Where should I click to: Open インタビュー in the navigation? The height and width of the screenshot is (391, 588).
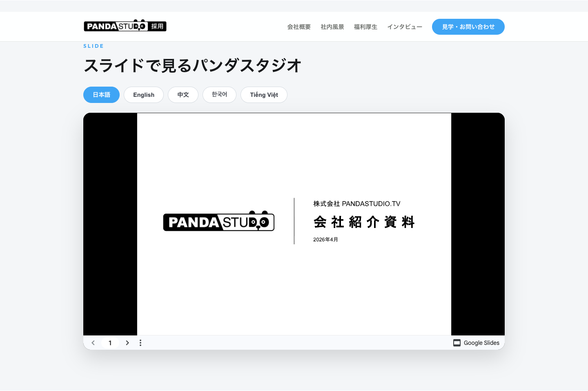(405, 27)
